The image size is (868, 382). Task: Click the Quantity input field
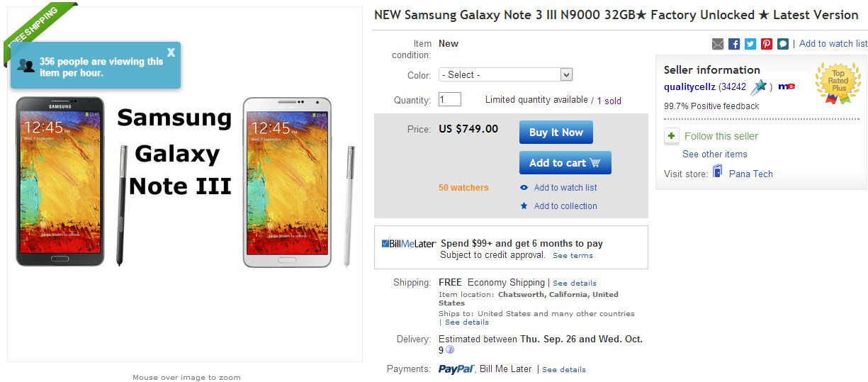(x=450, y=100)
